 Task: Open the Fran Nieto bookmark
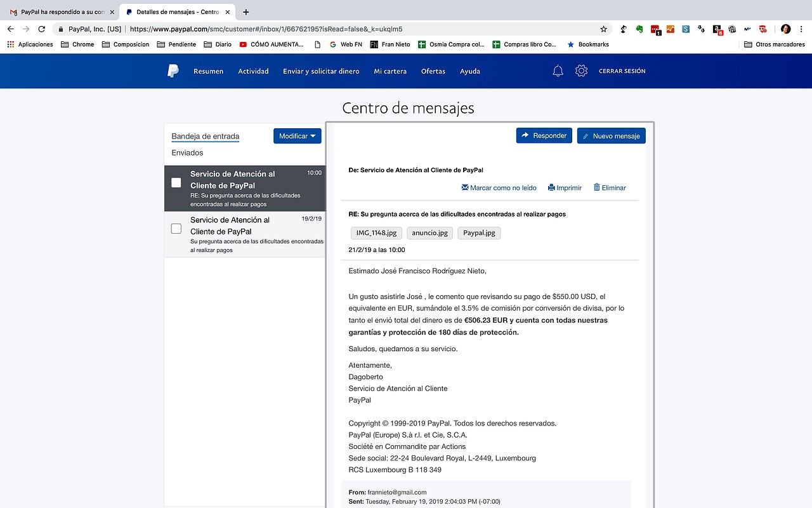pyautogui.click(x=390, y=44)
